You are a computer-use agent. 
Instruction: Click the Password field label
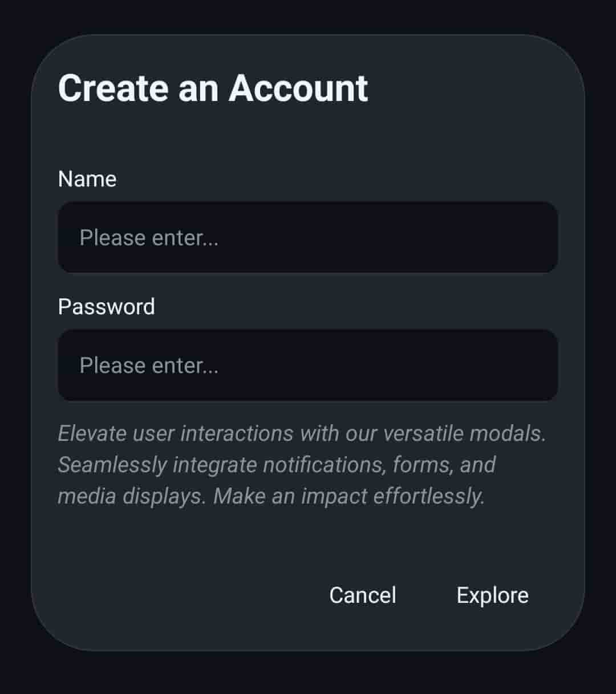tap(106, 307)
